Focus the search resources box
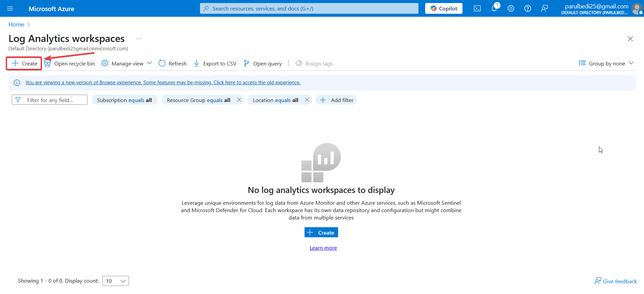This screenshot has width=644, height=294. click(x=309, y=8)
